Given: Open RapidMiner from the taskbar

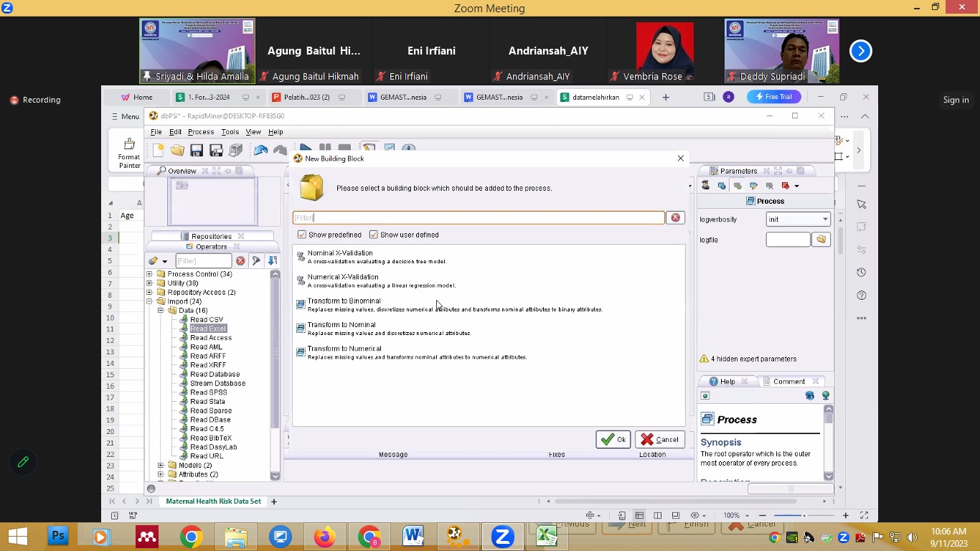Looking at the screenshot, I should tap(456, 536).
